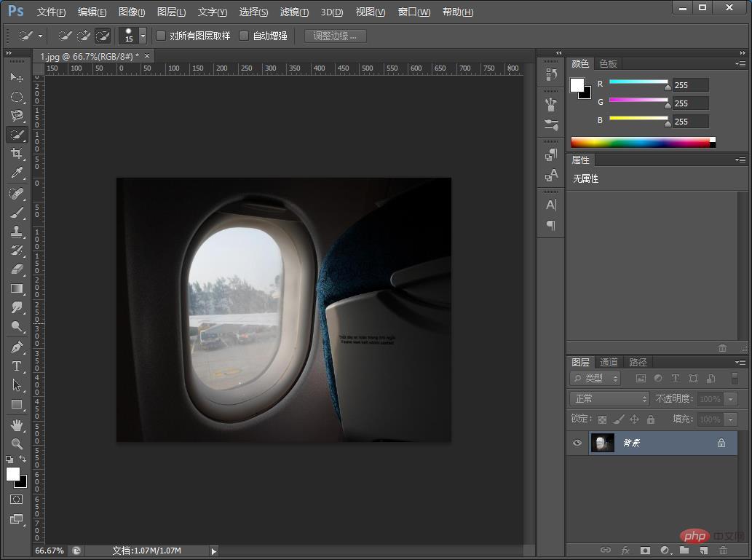Select the Pen tool
Screen dimensions: 752x560
[17, 347]
